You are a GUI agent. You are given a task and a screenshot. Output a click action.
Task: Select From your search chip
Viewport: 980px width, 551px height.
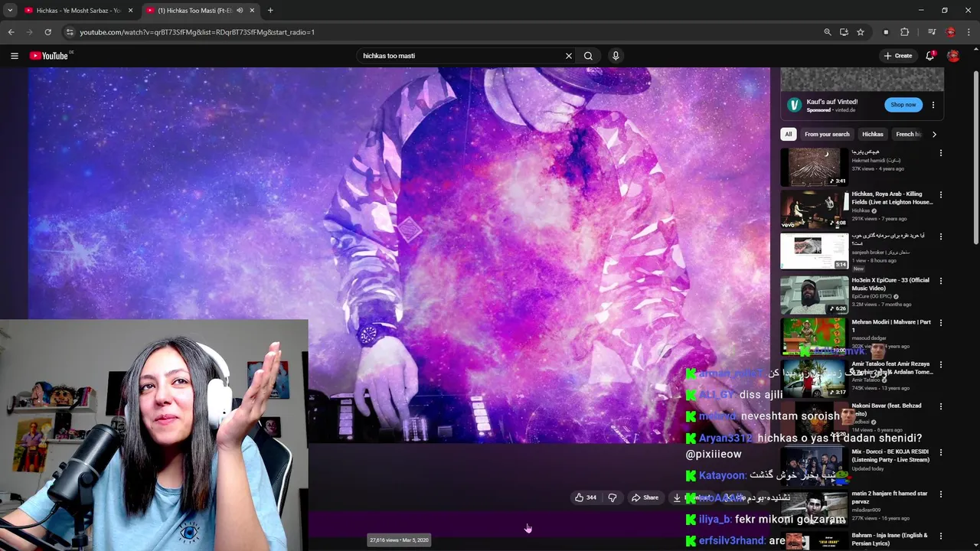[x=827, y=134]
